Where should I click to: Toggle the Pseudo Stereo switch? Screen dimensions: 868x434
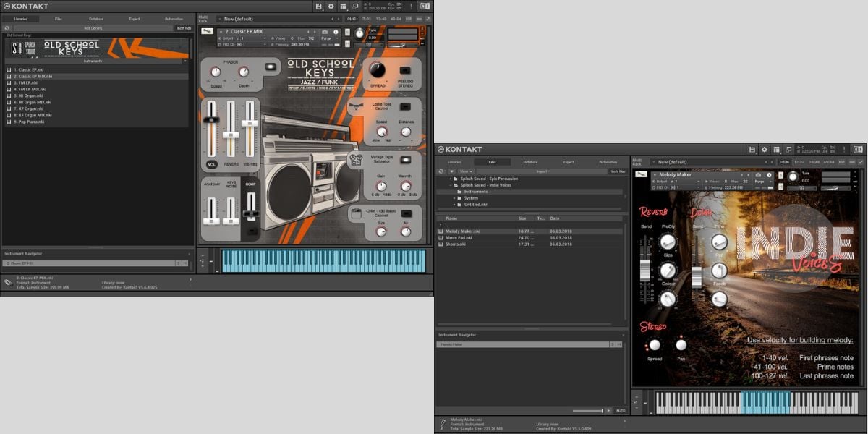(404, 70)
